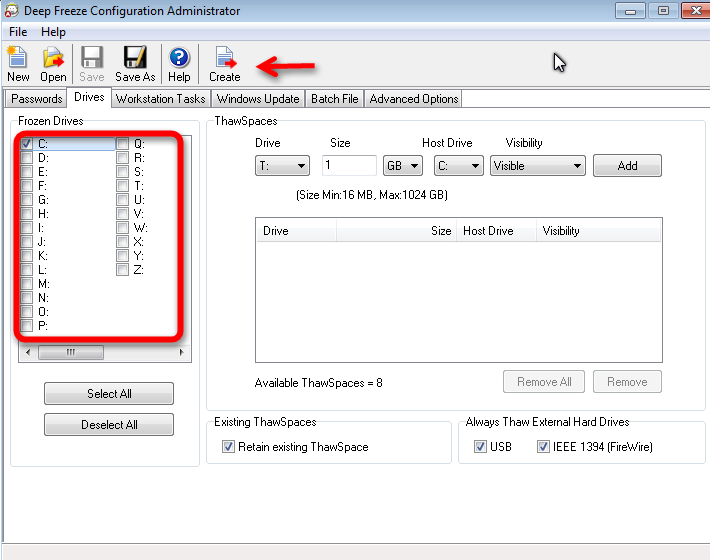The height and width of the screenshot is (560, 710).
Task: Check the T: frozen drive checkbox
Action: [122, 186]
